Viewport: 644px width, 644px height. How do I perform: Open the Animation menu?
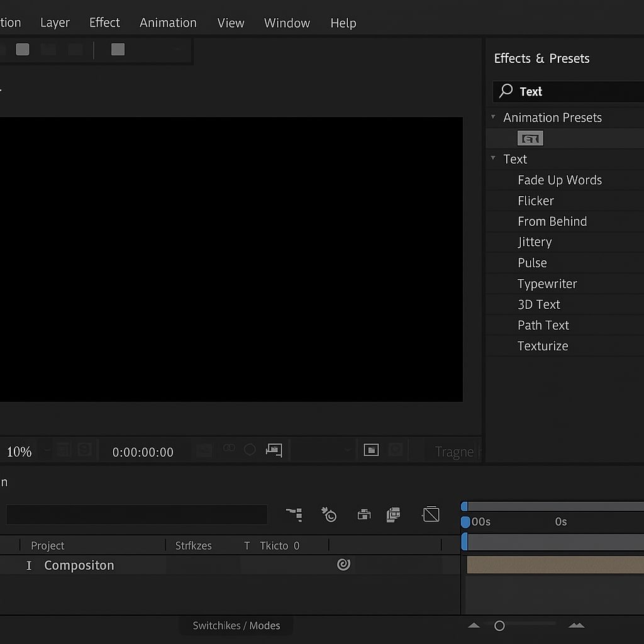coord(168,23)
